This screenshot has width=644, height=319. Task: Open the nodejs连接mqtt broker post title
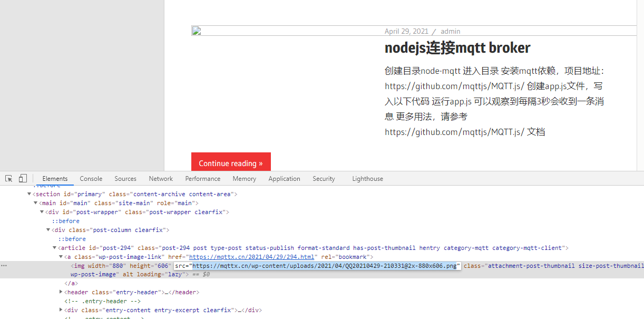click(x=457, y=48)
